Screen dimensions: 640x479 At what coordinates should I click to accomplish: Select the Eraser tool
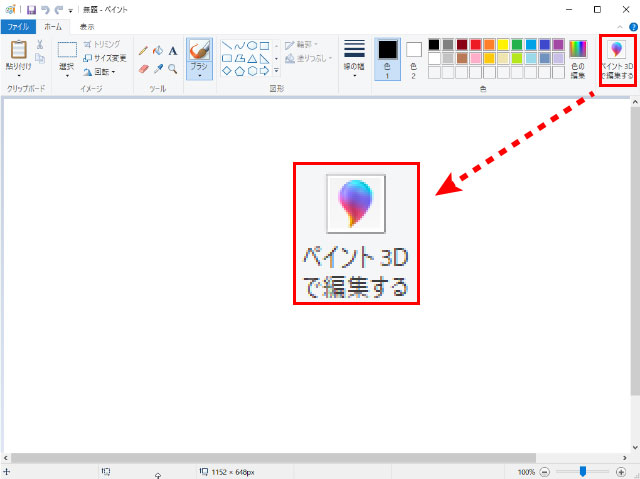[x=143, y=69]
